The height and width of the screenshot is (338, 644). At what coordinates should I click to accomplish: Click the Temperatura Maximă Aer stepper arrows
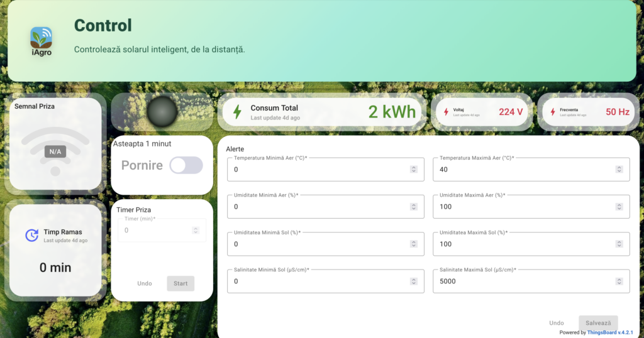point(619,169)
